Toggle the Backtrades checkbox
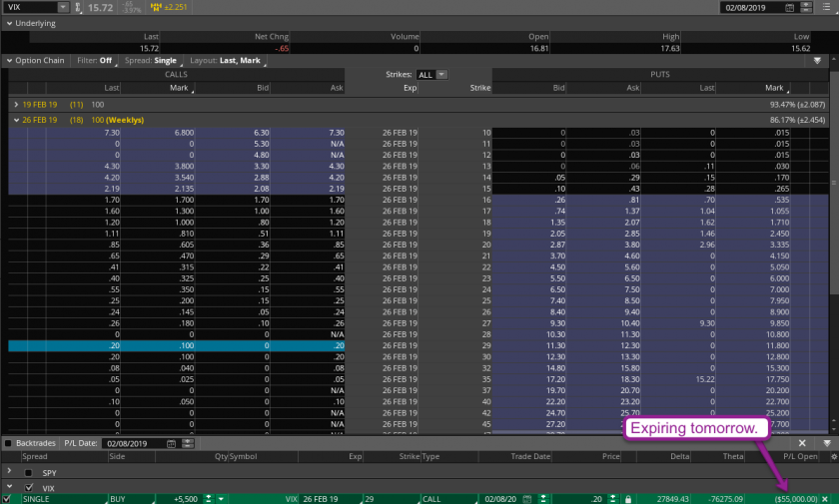839x504 pixels. (x=8, y=442)
